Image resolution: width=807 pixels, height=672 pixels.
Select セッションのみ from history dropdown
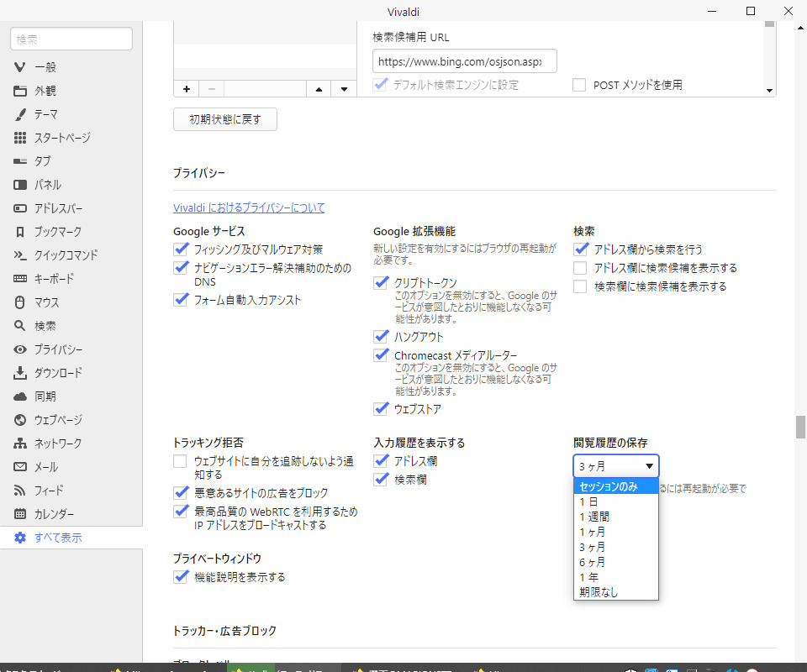[615, 487]
